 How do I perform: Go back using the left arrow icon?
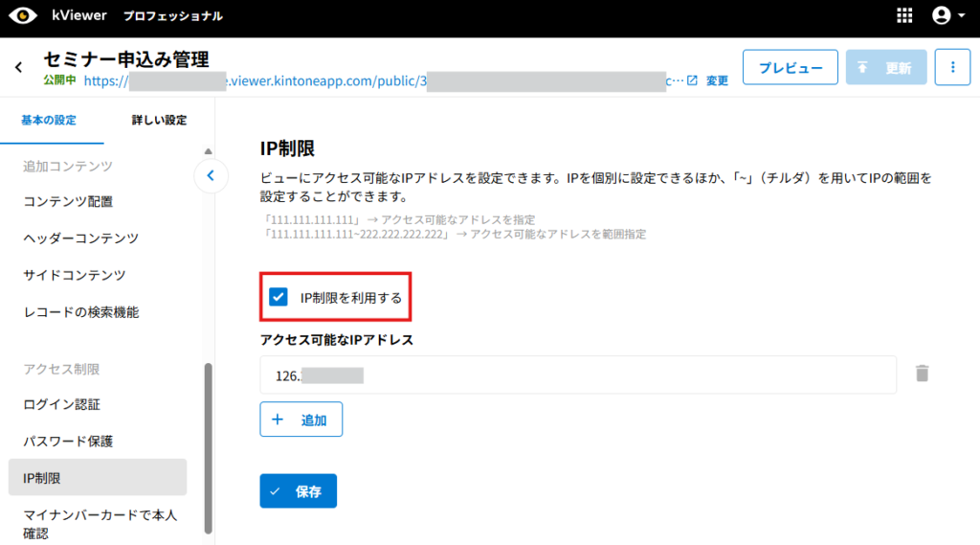pos(18,67)
